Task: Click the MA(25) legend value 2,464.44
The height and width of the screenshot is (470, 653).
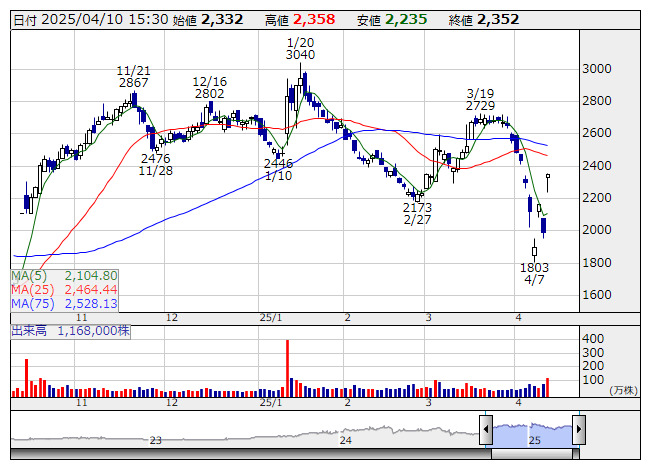Action: [91, 289]
